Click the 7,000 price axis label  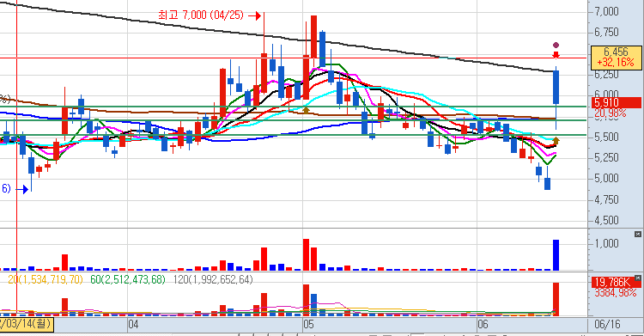coord(606,11)
